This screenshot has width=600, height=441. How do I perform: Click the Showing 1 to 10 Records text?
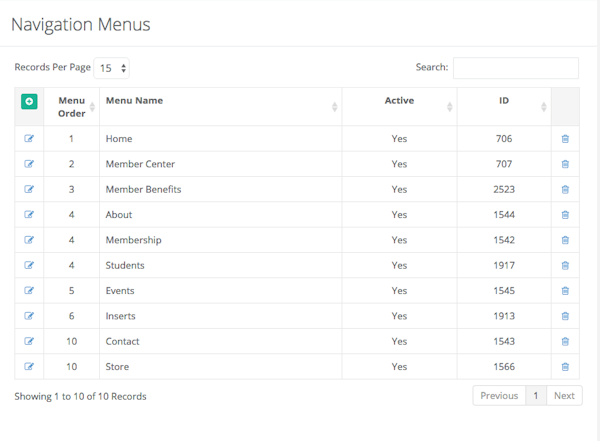(80, 396)
